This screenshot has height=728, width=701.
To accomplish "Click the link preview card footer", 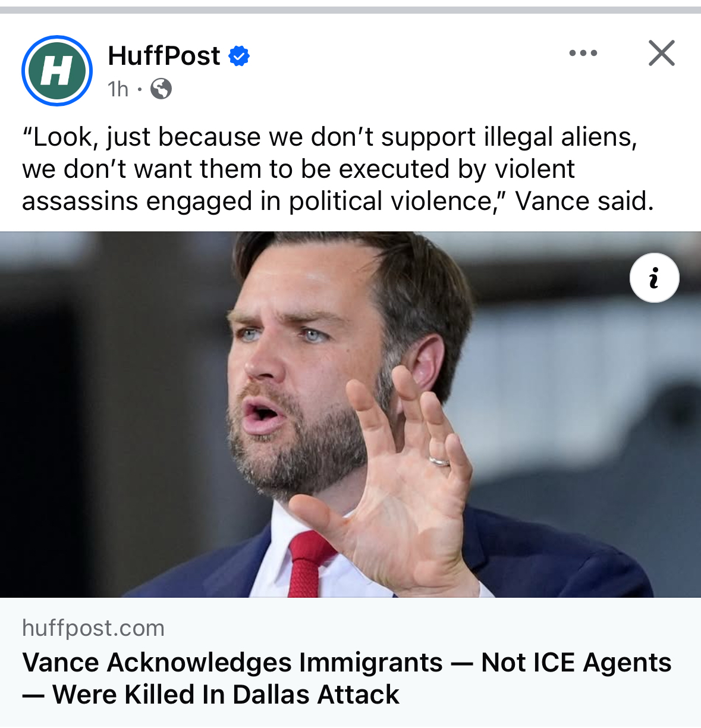I will coord(350,663).
